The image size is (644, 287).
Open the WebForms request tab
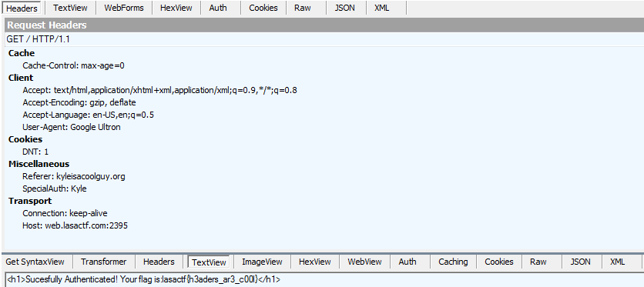(124, 8)
